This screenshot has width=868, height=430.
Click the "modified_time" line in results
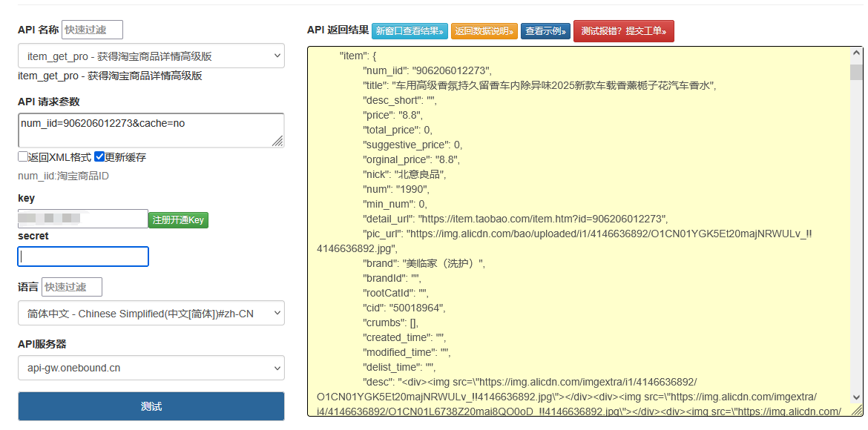point(407,352)
